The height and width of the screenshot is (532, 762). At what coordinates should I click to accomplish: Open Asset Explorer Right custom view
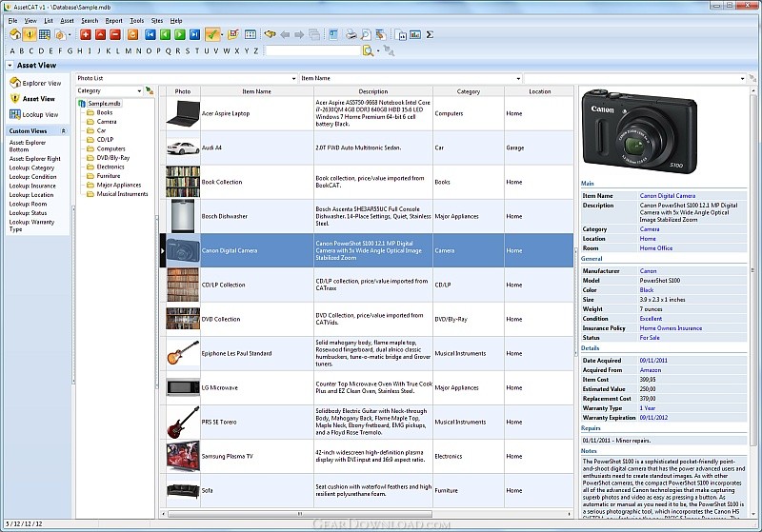pos(35,159)
